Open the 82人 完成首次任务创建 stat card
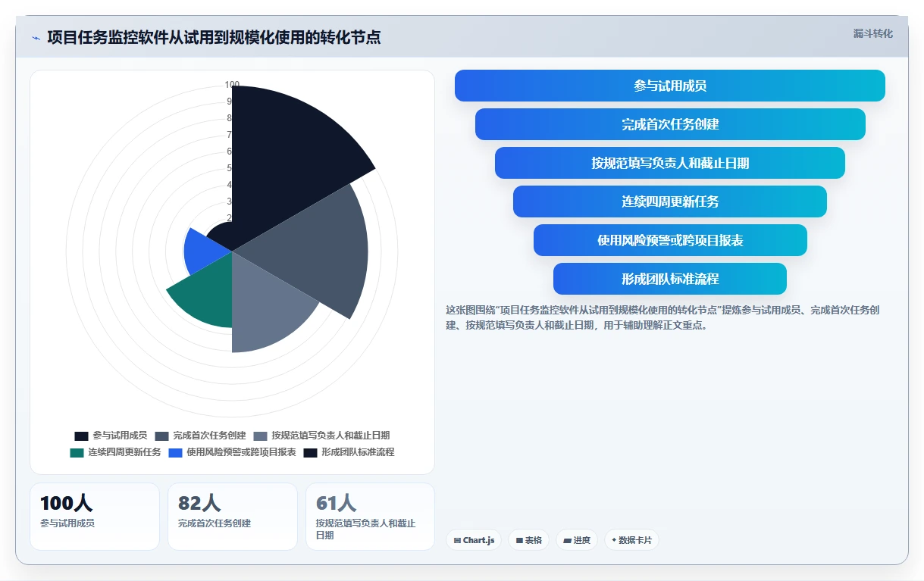Viewport: 924px width, 581px height. (233, 517)
